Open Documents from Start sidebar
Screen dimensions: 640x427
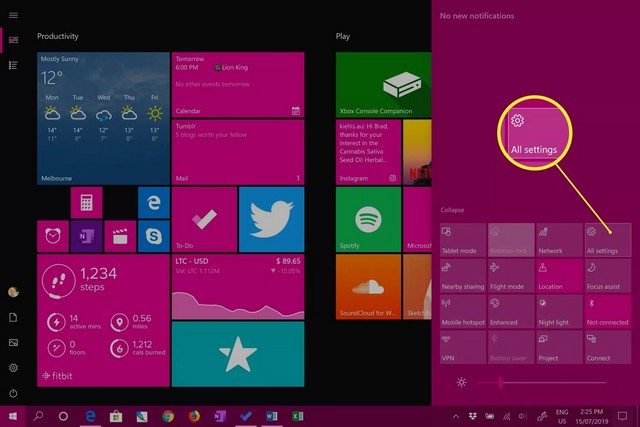click(13, 317)
